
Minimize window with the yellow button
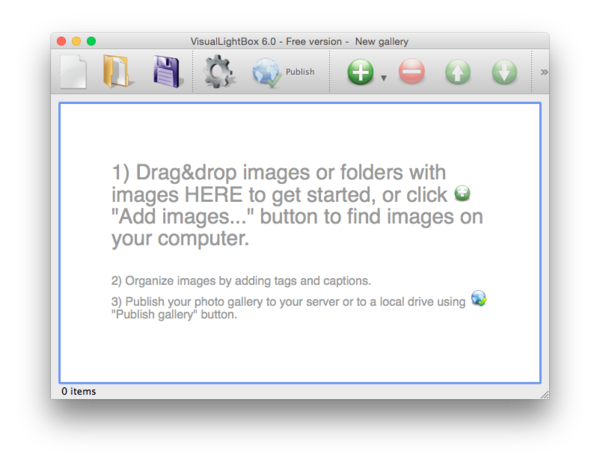coord(76,41)
